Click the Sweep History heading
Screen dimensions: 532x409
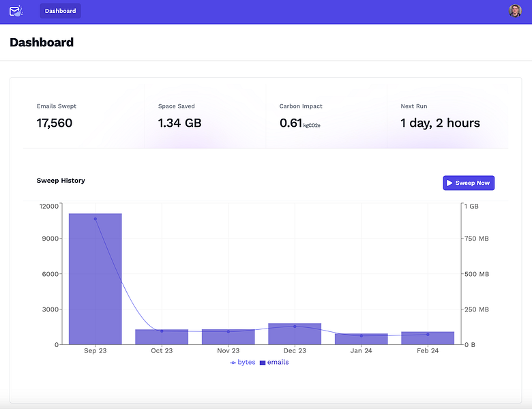(x=61, y=181)
